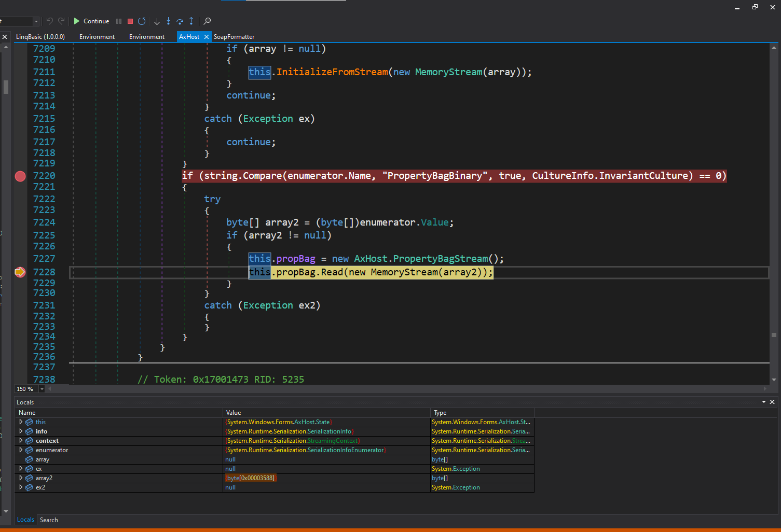This screenshot has width=781, height=532.
Task: Open search with the magnifier icon
Action: click(207, 21)
